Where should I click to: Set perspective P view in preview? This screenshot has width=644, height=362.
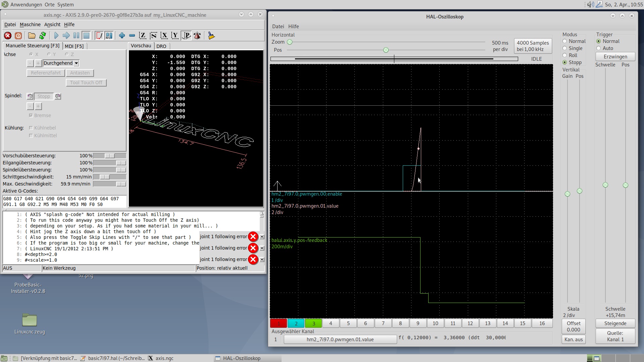[186, 36]
